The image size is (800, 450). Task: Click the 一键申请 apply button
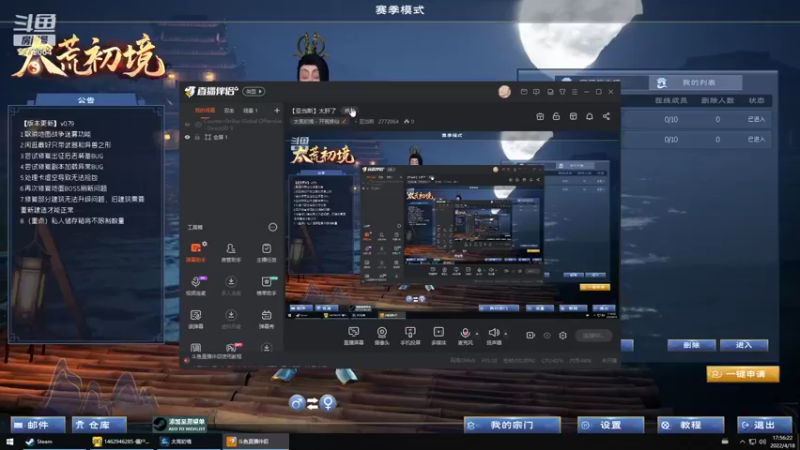click(x=743, y=374)
